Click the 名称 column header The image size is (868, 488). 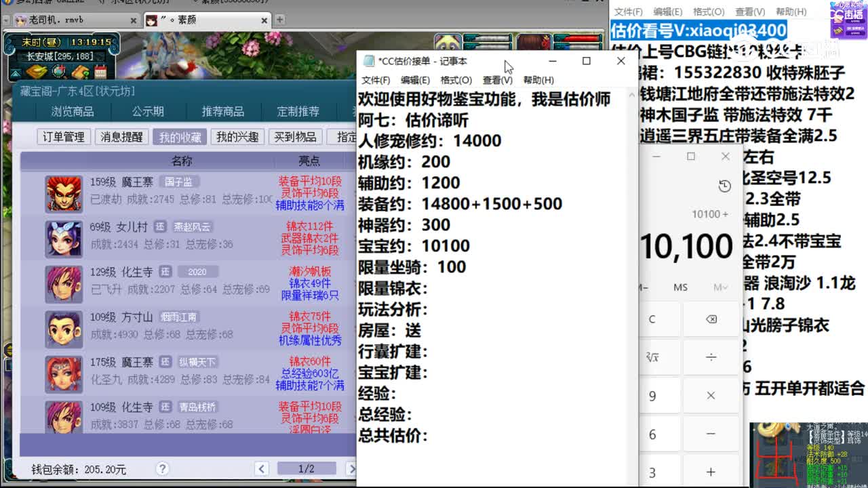[182, 161]
